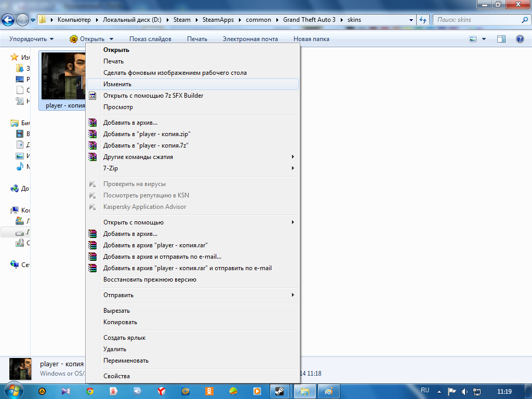The image size is (532, 399).
Task: Choose Вырезать in the context menu
Action: click(x=192, y=311)
